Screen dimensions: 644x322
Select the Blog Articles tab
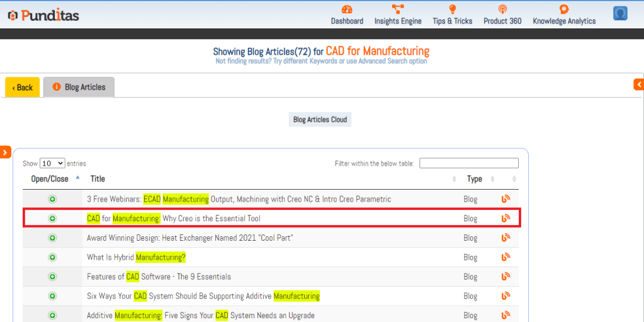79,88
